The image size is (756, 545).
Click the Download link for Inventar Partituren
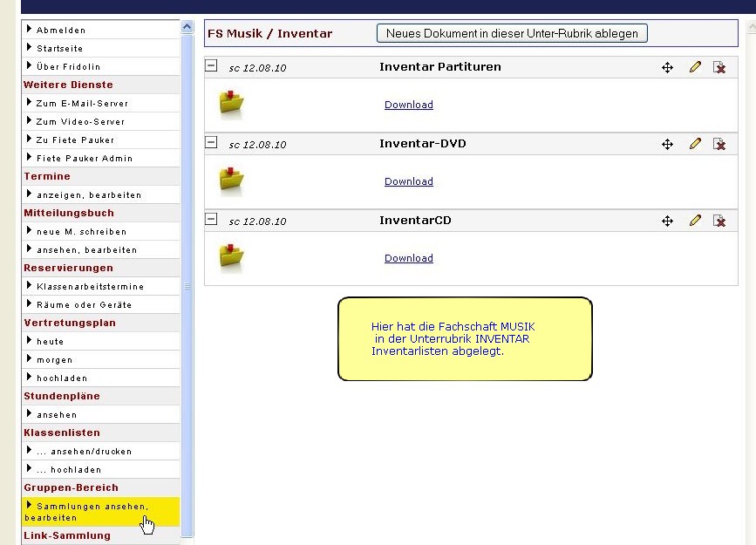click(408, 105)
